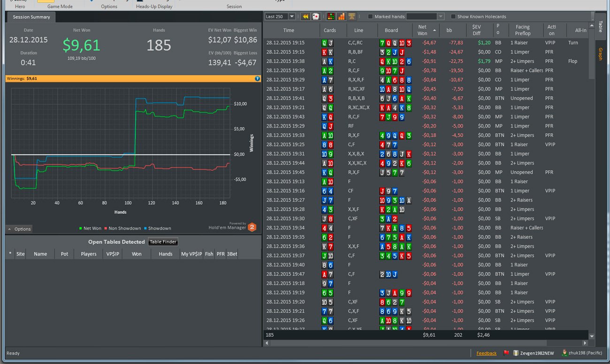Screen dimensions: 610x364
Task: Click the Game Mode ribbon group label
Action: click(60, 7)
